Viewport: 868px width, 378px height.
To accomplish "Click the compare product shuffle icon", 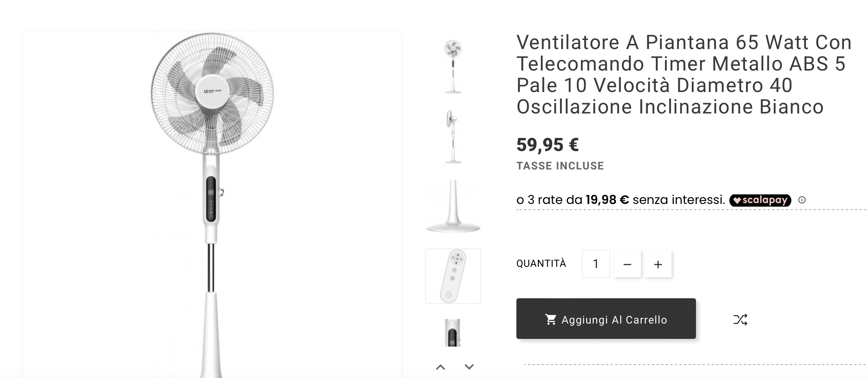I will pyautogui.click(x=740, y=320).
